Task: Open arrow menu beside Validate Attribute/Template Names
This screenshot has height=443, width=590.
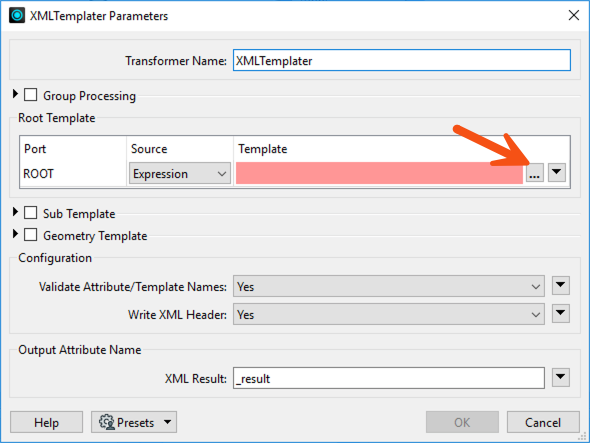Action: [x=561, y=285]
